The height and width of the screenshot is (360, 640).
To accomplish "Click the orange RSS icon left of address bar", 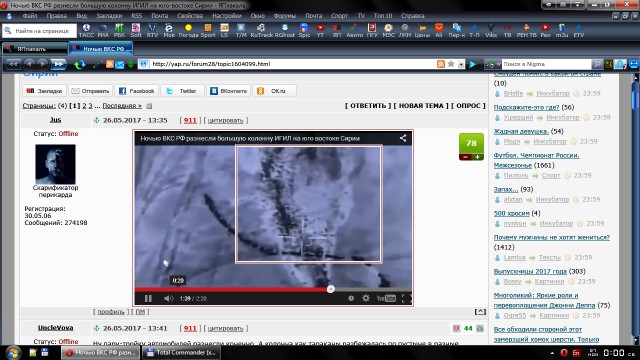I will point(109,64).
